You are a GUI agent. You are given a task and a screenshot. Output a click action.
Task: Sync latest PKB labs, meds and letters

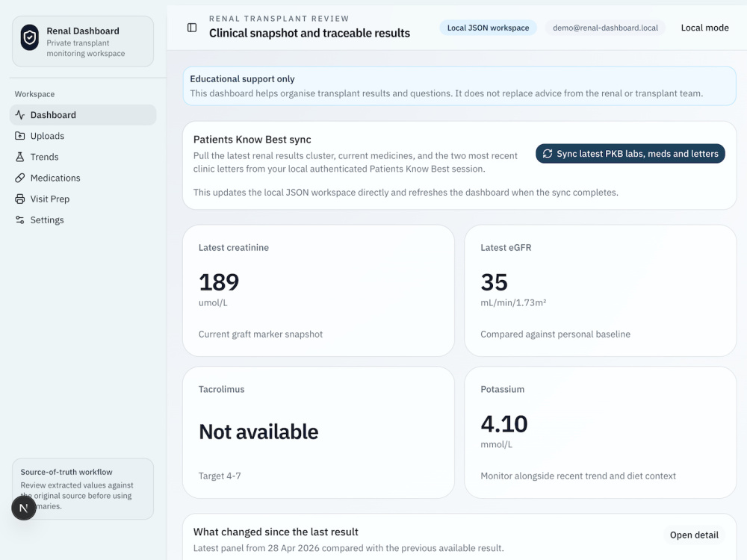coord(630,154)
